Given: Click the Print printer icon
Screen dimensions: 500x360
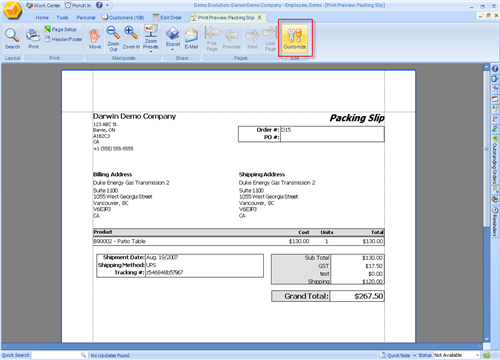Looking at the screenshot, I should click(x=33, y=36).
